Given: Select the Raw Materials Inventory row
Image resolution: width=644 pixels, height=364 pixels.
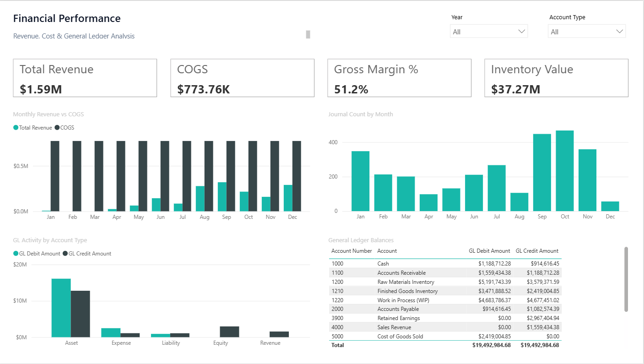Looking at the screenshot, I should (x=445, y=282).
